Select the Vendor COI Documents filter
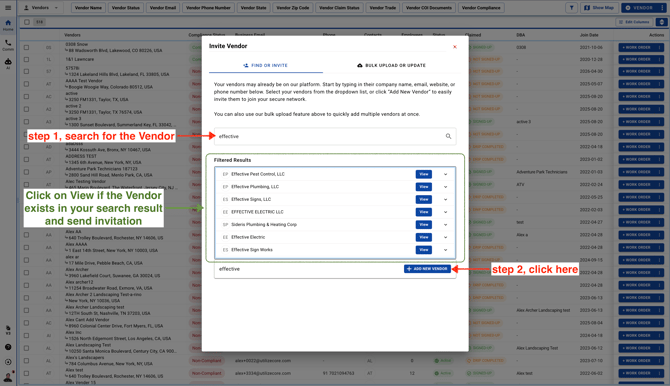 pos(429,8)
